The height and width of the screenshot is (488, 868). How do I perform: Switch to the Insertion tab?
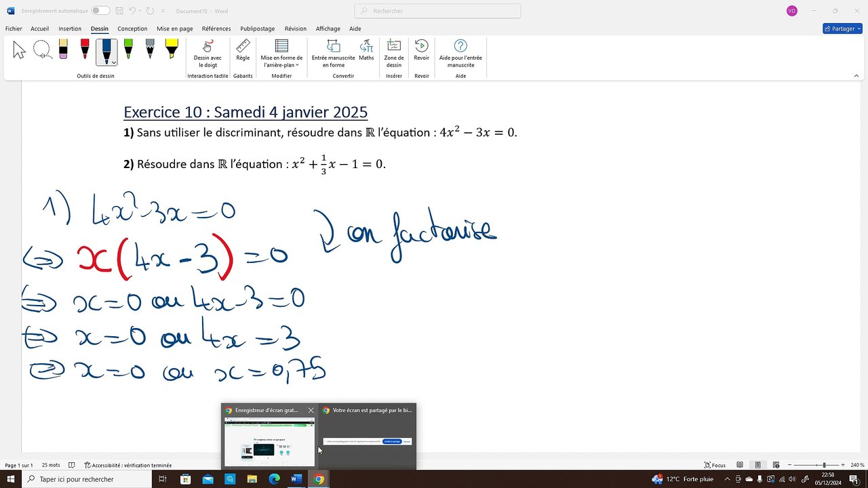[70, 28]
